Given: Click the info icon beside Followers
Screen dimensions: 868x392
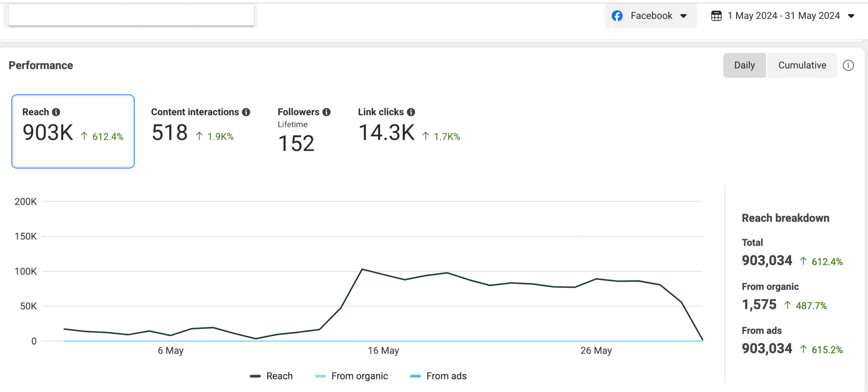Looking at the screenshot, I should 326,112.
